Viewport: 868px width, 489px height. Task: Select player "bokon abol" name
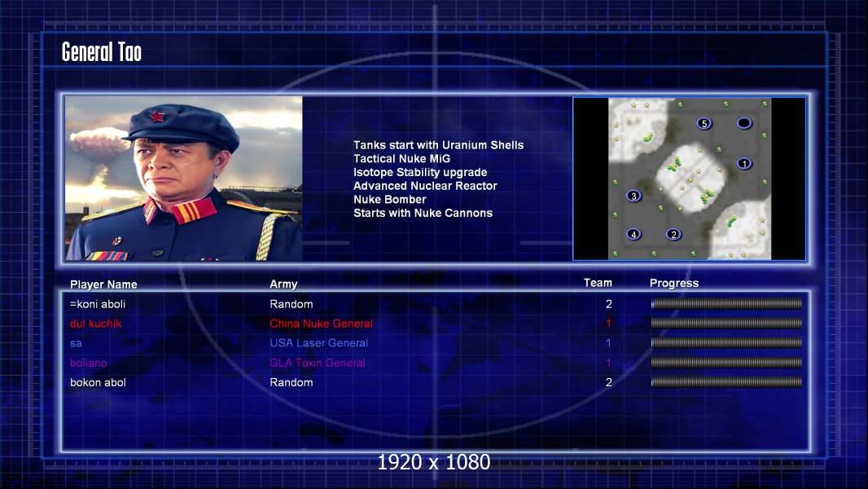98,383
